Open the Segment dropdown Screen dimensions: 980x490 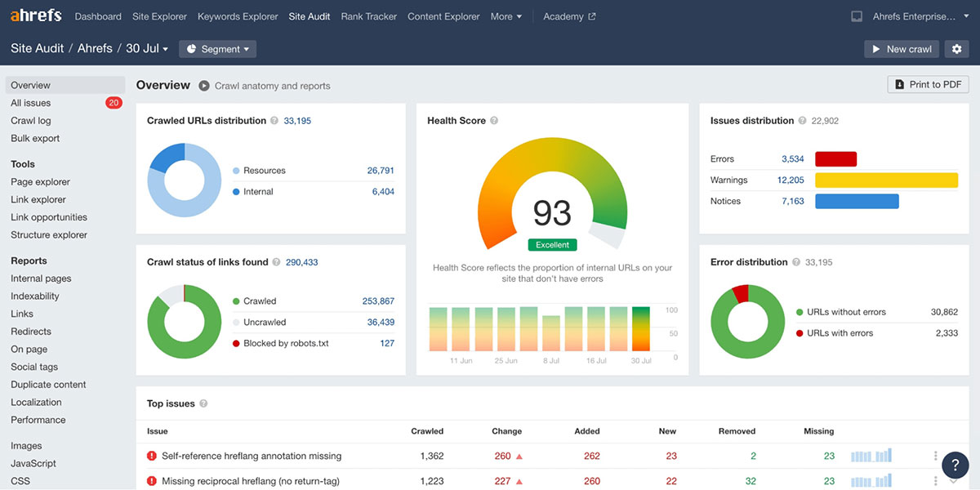pyautogui.click(x=217, y=48)
